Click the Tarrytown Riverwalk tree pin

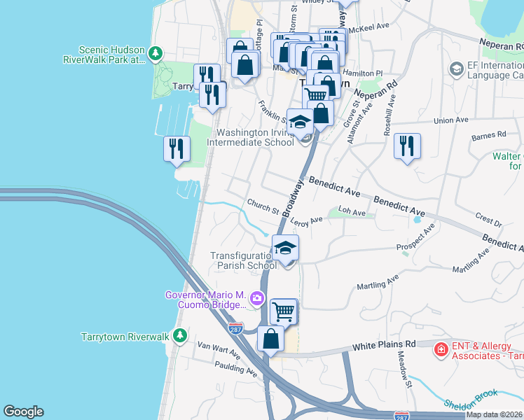pos(180,335)
